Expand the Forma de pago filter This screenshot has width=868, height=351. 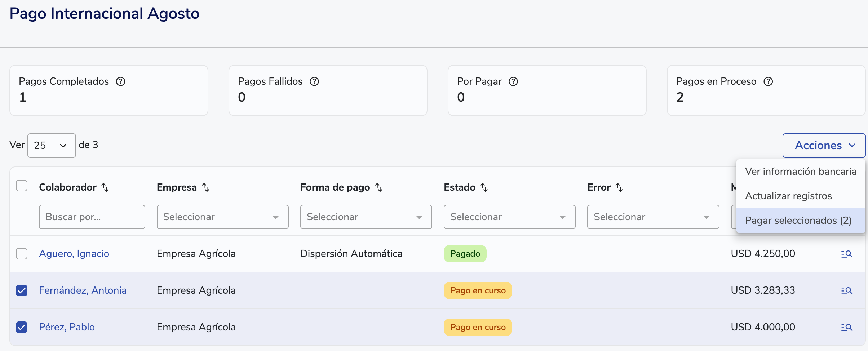click(366, 217)
